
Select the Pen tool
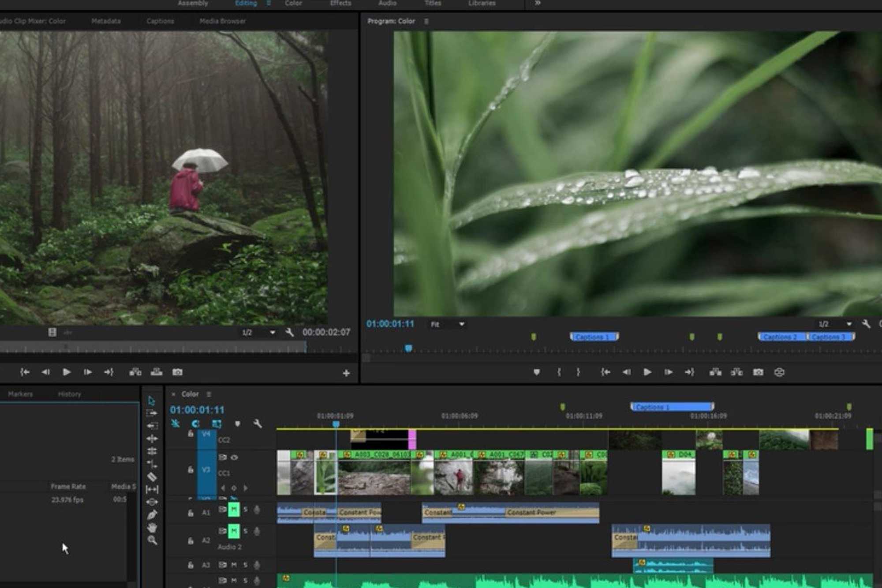coord(152,515)
